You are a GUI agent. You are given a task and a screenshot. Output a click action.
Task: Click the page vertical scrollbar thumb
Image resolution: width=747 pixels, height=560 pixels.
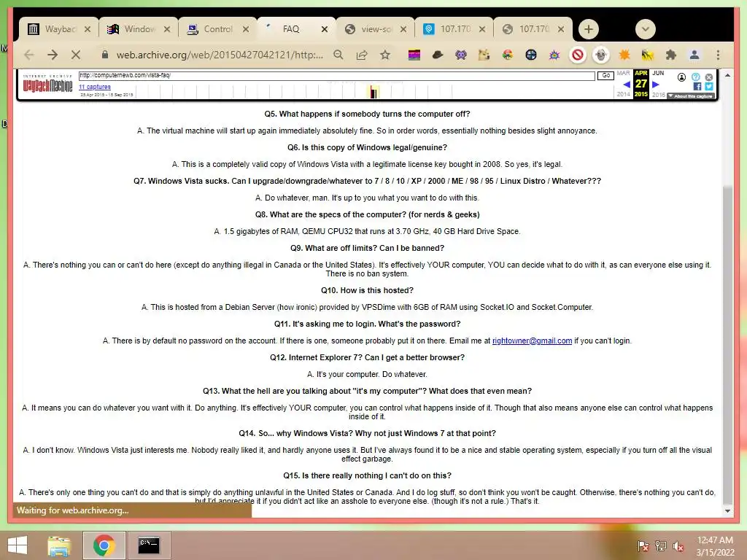tap(727, 345)
